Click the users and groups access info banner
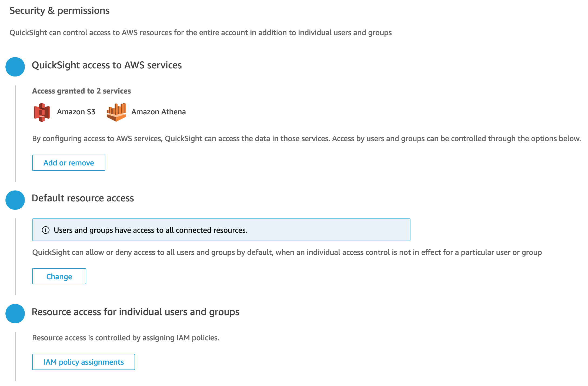The image size is (588, 386). (x=221, y=230)
